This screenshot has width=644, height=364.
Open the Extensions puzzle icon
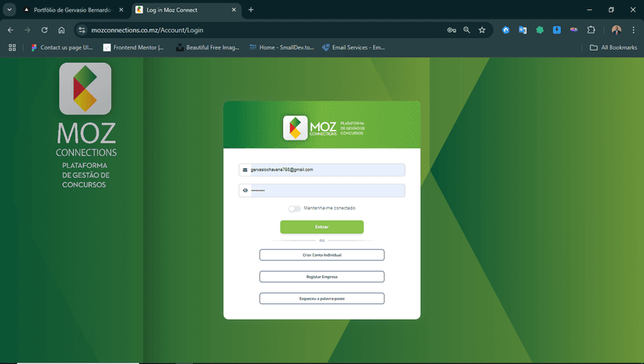click(591, 30)
